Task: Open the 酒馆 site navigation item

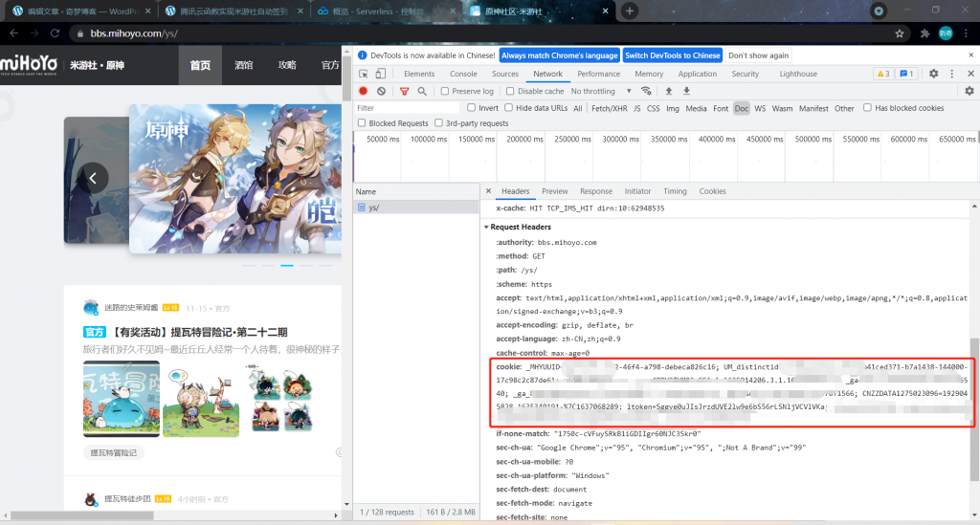Action: coord(244,65)
